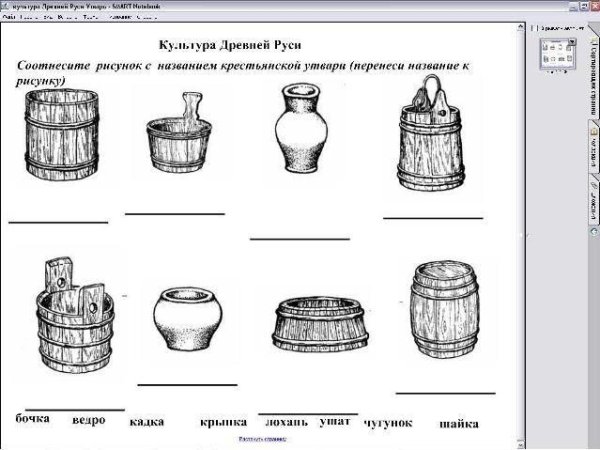Select the clay jug picture
Screen dimensions: 600x450
pos(301,128)
